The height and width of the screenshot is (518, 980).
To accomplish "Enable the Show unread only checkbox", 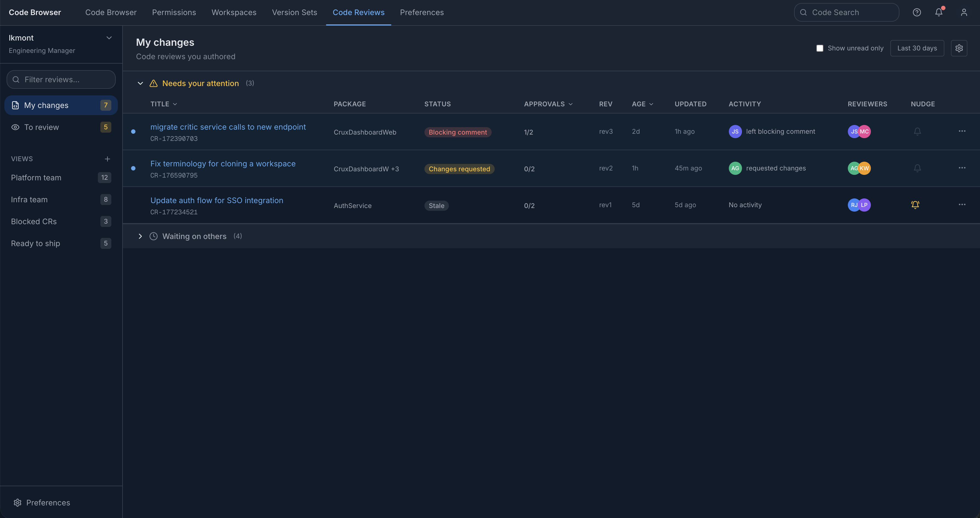I will pos(820,48).
